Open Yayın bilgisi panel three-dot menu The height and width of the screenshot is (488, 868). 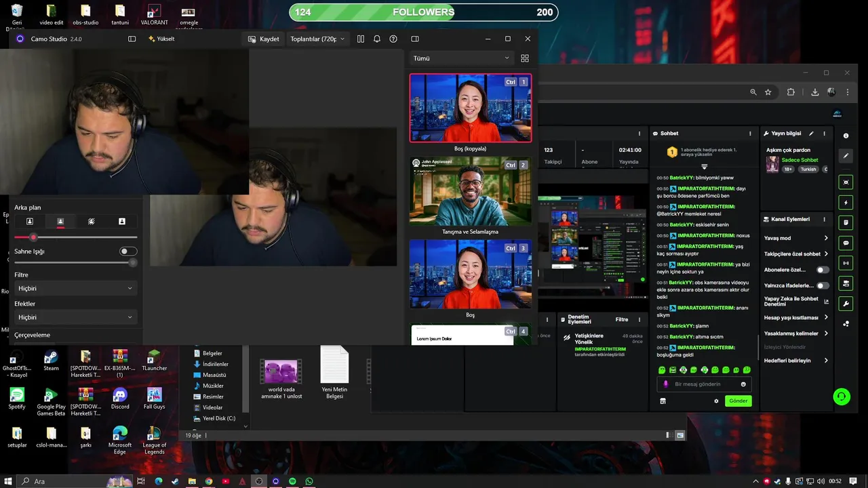(825, 134)
